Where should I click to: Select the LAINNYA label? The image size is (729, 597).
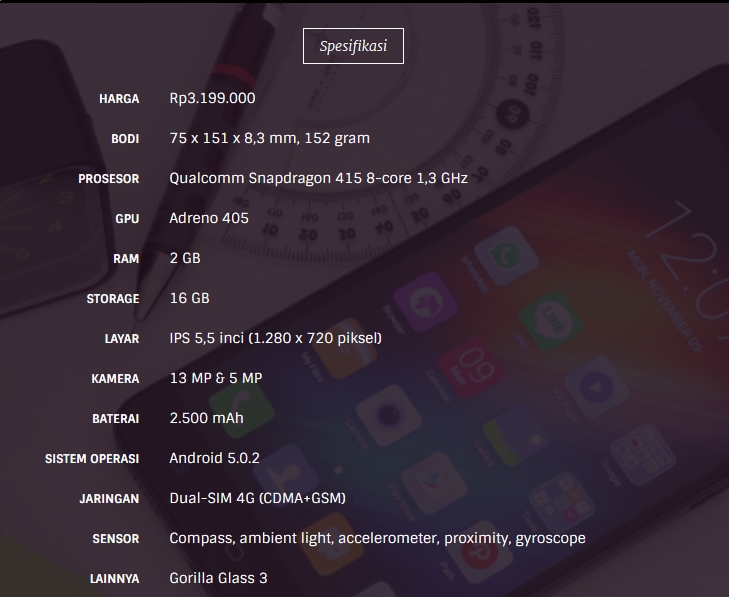(x=114, y=579)
